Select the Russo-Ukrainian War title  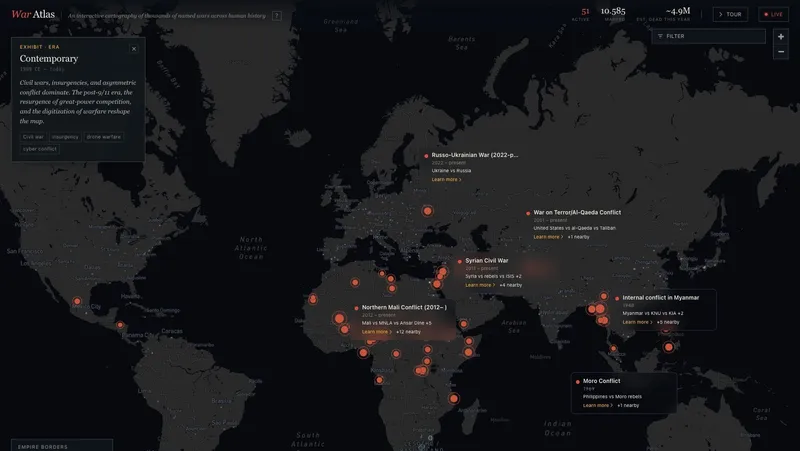[x=474, y=155]
